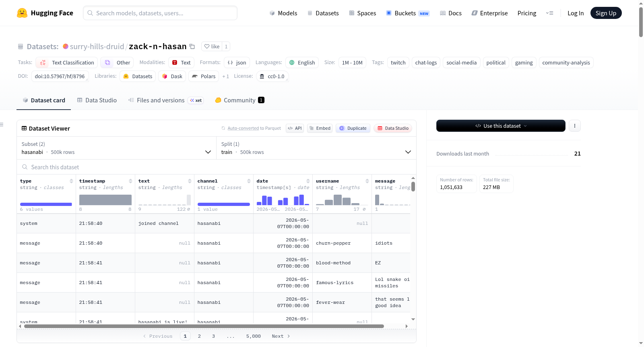
Task: Focus the Search this dataset field
Action: (x=217, y=167)
